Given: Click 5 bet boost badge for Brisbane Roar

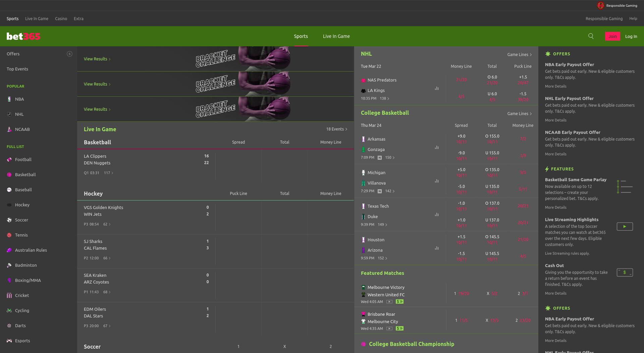Looking at the screenshot, I should (399, 329).
